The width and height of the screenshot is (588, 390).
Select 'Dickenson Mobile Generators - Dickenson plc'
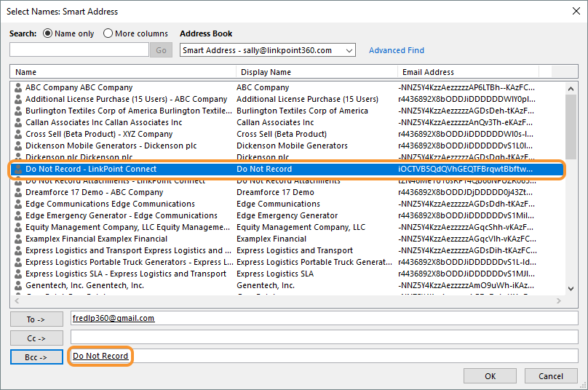pyautogui.click(x=111, y=146)
